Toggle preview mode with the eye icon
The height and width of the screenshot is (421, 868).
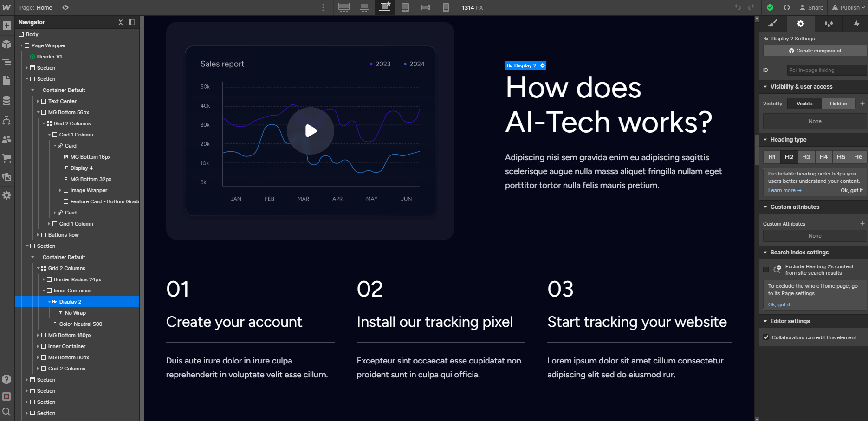pos(65,7)
